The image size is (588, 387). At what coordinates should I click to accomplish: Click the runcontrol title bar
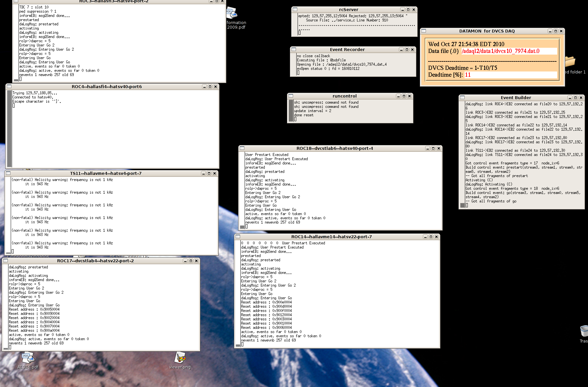tap(344, 96)
